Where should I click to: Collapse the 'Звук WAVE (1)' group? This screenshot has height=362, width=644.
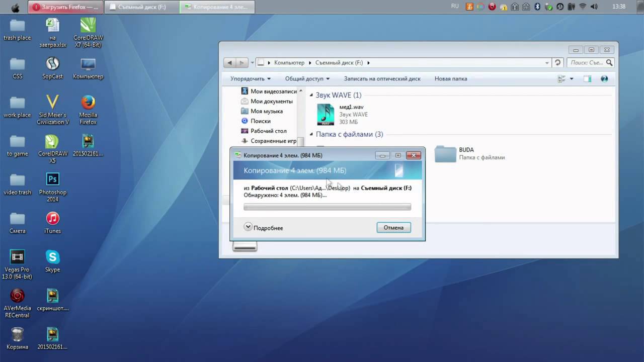(x=311, y=95)
